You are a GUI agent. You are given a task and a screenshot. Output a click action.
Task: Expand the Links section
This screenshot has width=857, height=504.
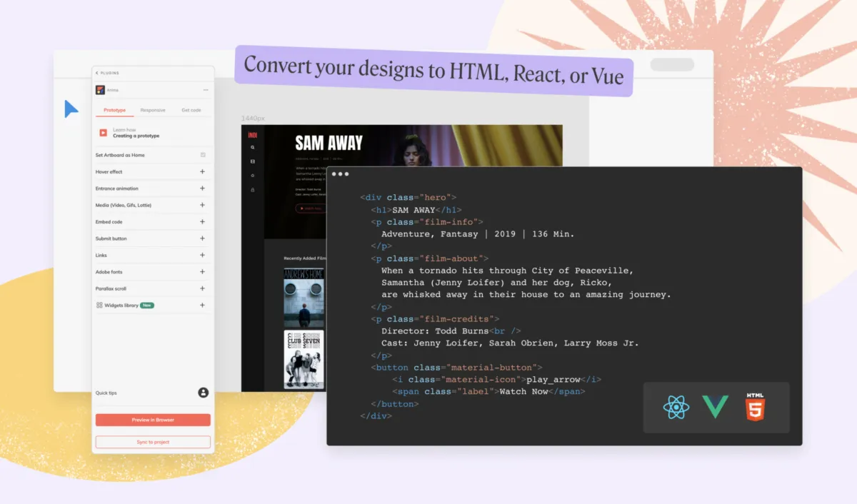pyautogui.click(x=202, y=256)
